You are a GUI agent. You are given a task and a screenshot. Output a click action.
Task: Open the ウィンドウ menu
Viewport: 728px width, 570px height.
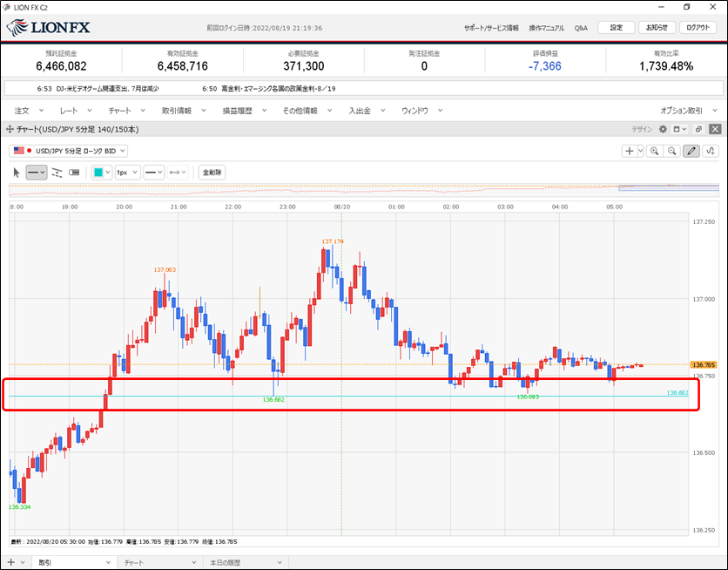click(x=421, y=111)
